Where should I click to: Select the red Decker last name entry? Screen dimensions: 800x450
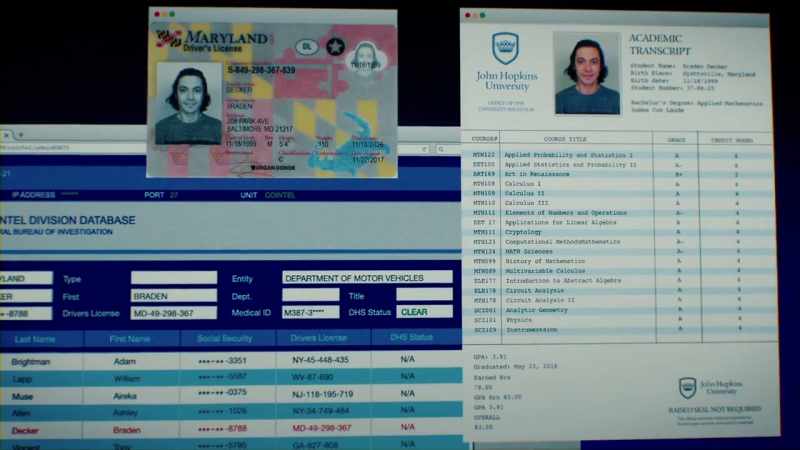coord(25,431)
